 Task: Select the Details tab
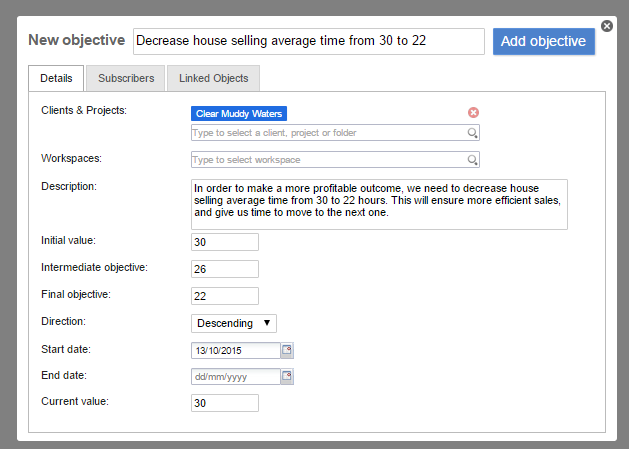point(56,78)
